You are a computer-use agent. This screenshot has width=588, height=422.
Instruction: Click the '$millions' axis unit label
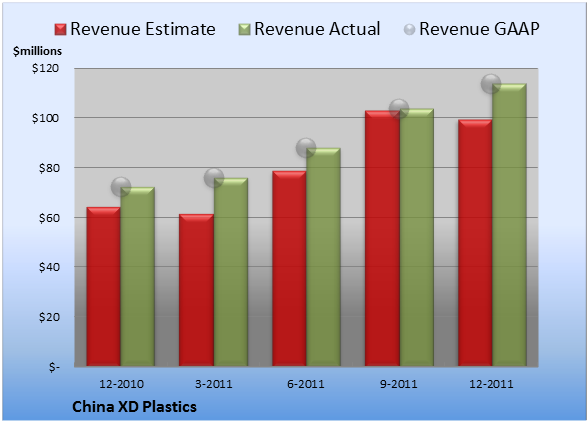(37, 51)
